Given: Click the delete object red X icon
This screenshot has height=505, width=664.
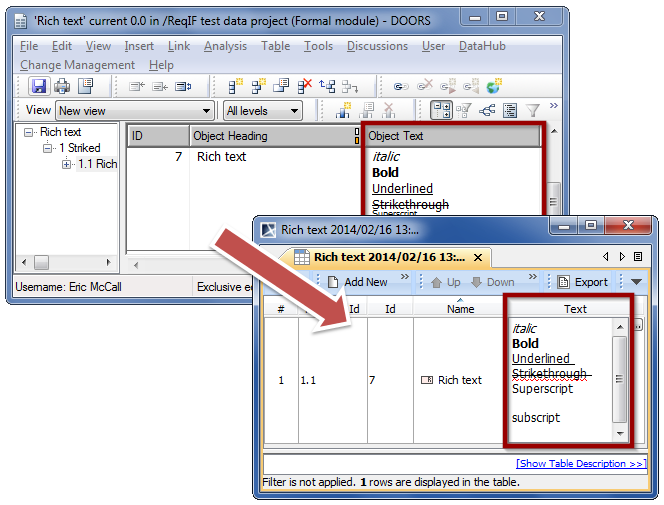Looking at the screenshot, I should click(304, 86).
